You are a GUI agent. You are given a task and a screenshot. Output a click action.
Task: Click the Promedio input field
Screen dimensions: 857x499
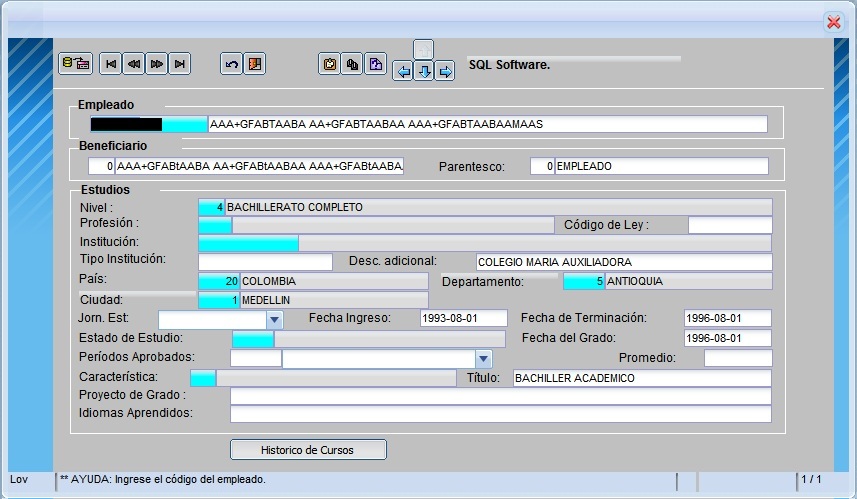[737, 359]
